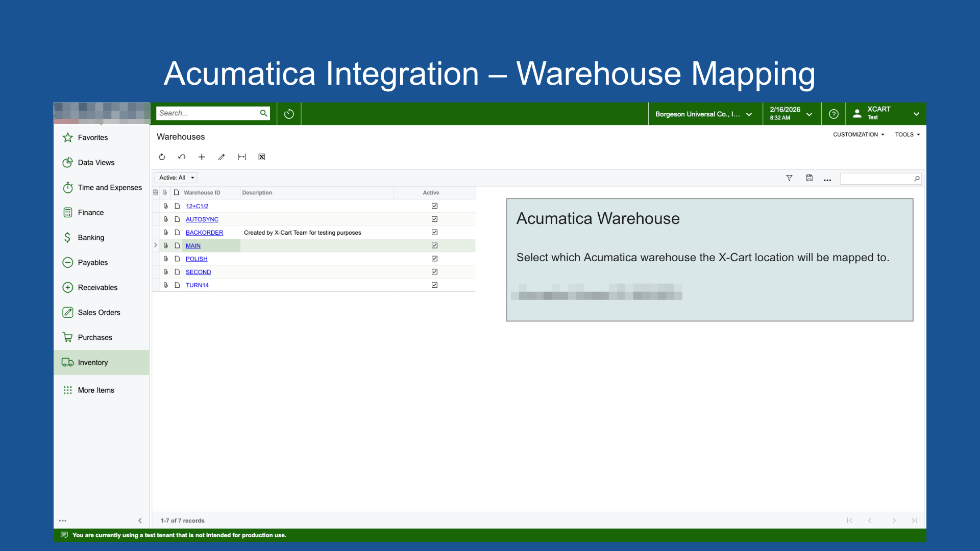Screen dimensions: 980x551
Task: Open the Help question mark icon
Action: 834,114
